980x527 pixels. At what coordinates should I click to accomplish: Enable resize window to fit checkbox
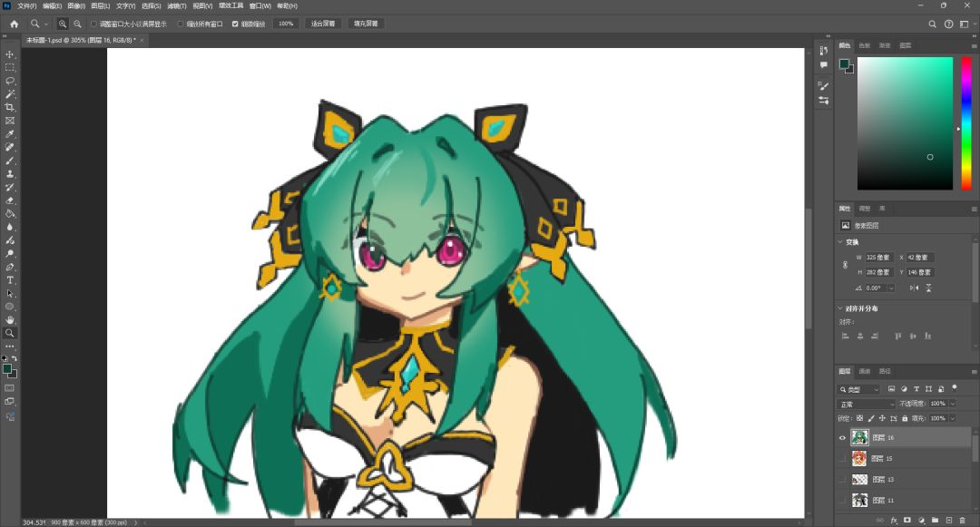click(93, 24)
